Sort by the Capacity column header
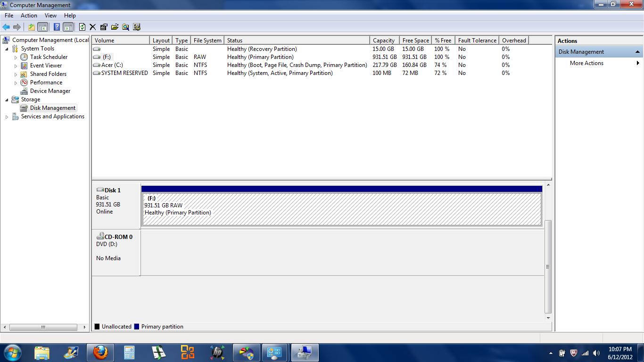644x362 pixels. click(x=385, y=41)
